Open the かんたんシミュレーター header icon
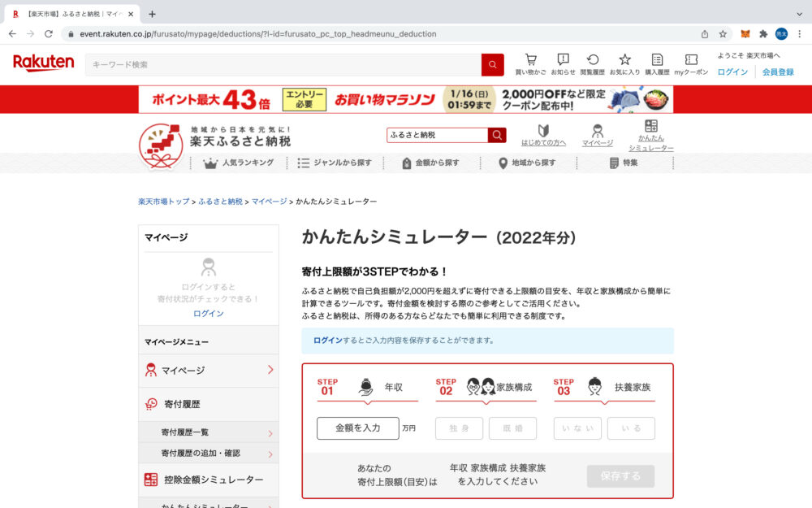 [651, 136]
